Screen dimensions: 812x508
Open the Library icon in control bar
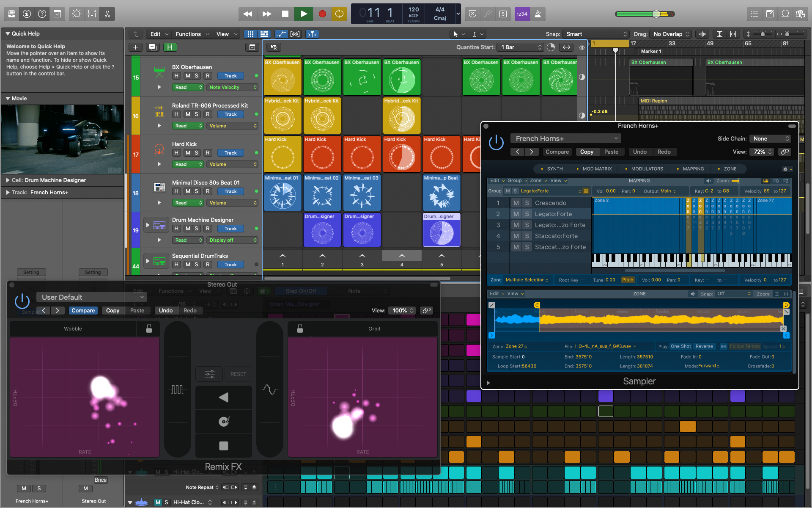(11, 14)
